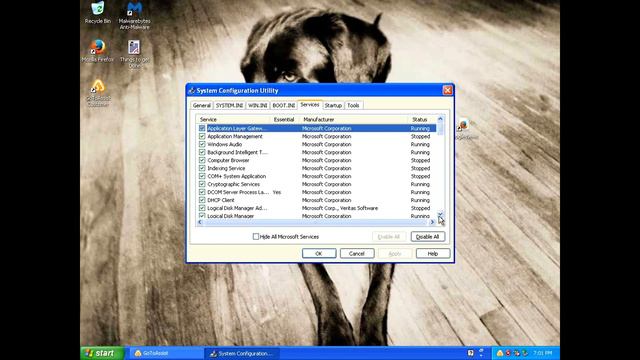The height and width of the screenshot is (360, 640).
Task: Uncheck DCOM Server Process Launcher checkbox
Action: click(x=202, y=192)
